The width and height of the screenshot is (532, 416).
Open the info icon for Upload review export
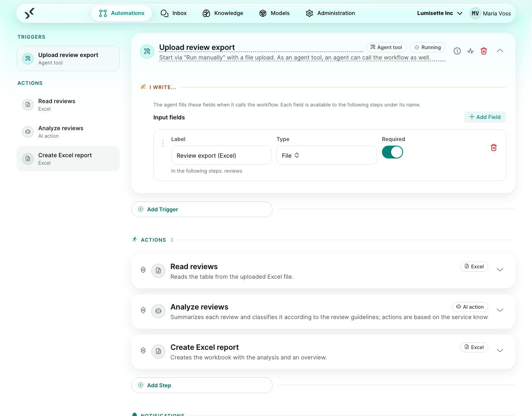click(457, 51)
